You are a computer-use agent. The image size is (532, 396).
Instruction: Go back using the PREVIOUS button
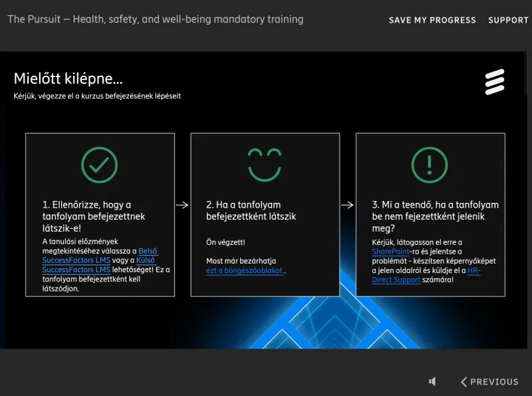(x=489, y=382)
